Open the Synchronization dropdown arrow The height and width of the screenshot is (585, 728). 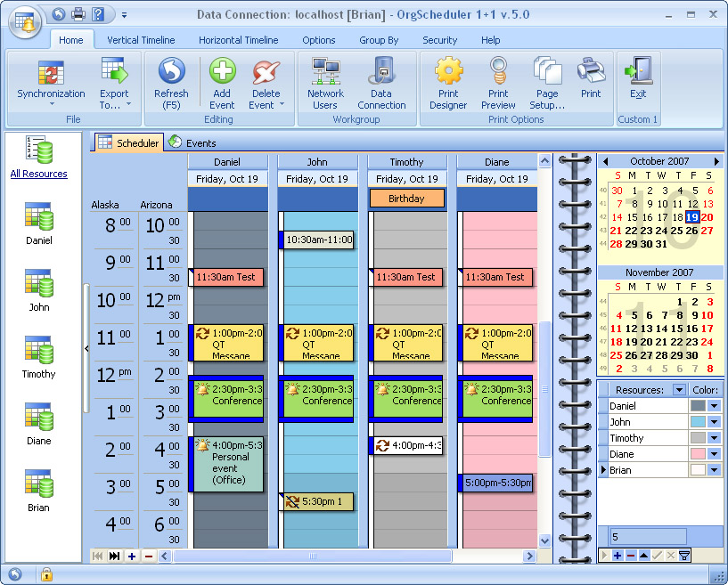tap(52, 104)
